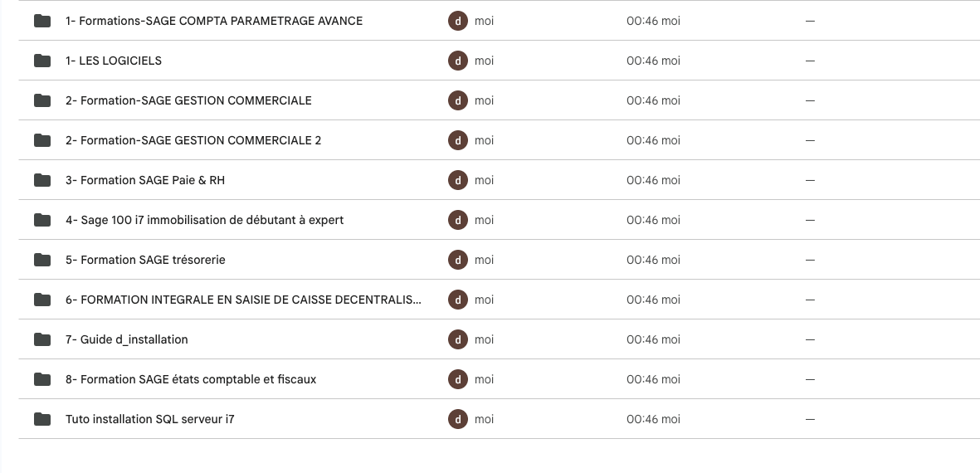The height and width of the screenshot is (473, 980).
Task: Open 8- Formation SAGE états comptable et fiscaux
Action: pyautogui.click(x=191, y=379)
